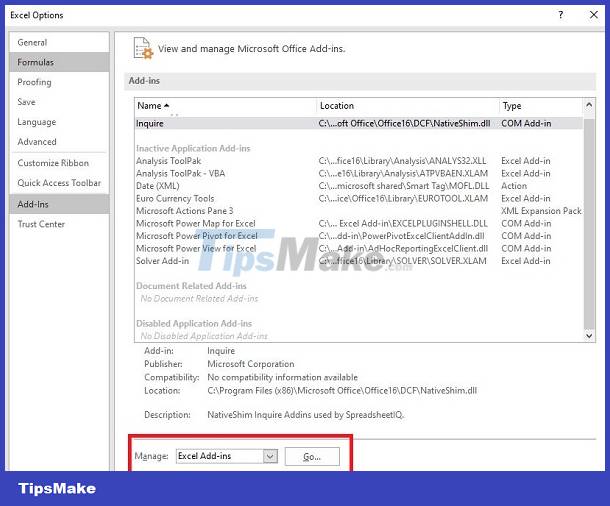Viewport: 610px width, 506px height.
Task: Close the Excel Options dialog
Action: [x=594, y=15]
